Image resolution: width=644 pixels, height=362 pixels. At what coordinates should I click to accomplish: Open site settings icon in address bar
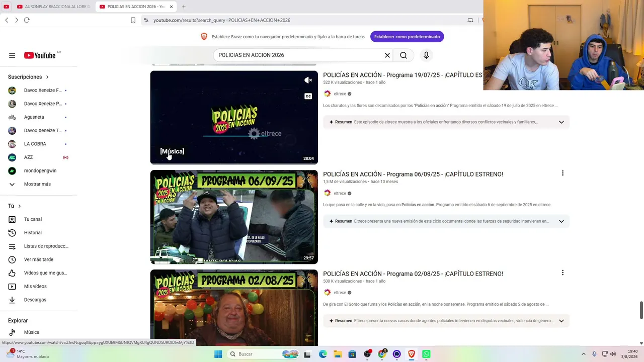click(x=146, y=20)
